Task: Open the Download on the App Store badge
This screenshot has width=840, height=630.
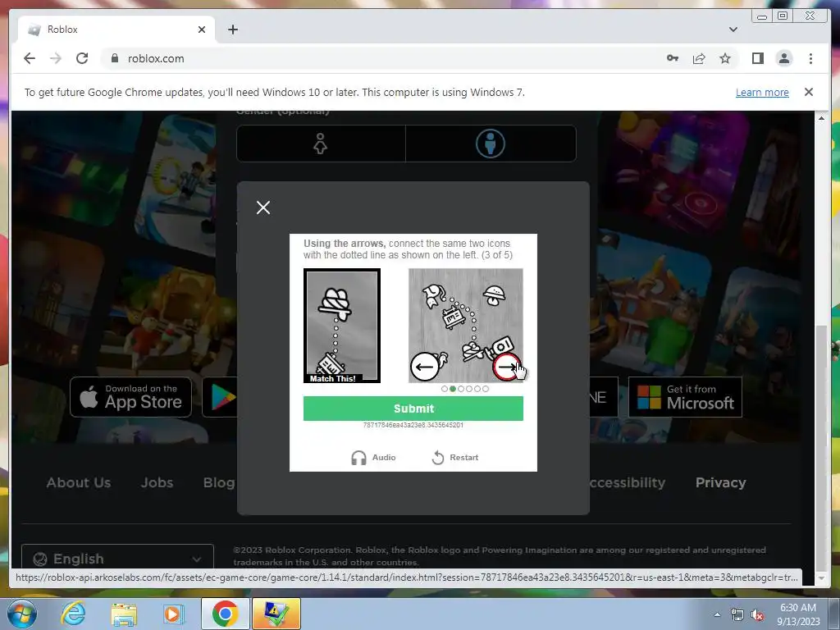Action: coord(130,397)
